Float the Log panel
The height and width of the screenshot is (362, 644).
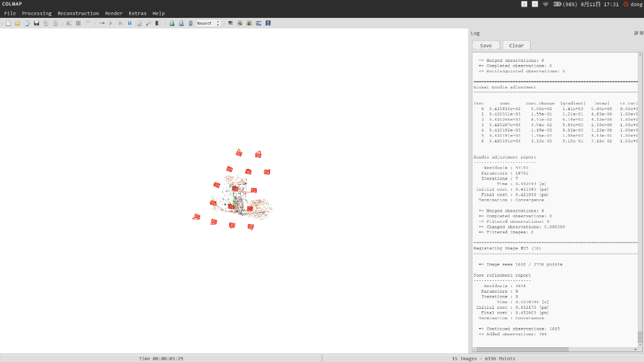click(636, 33)
